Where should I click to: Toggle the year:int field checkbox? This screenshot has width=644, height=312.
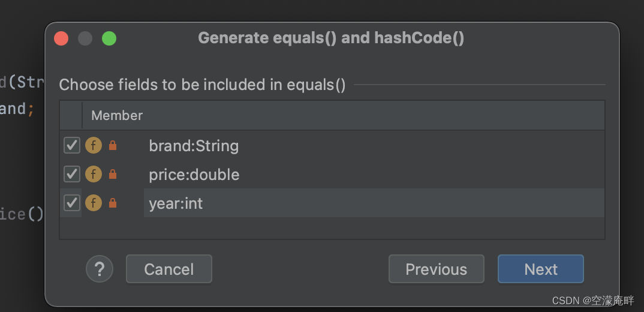[x=72, y=203]
